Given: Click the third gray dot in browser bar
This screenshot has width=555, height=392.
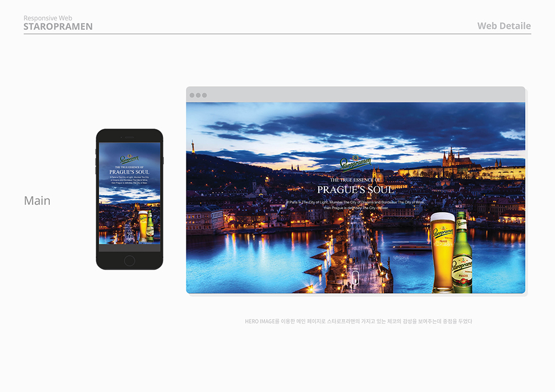Looking at the screenshot, I should [204, 95].
